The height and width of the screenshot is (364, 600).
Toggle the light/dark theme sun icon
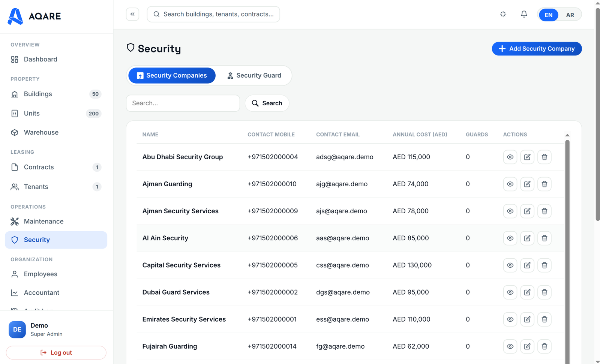click(503, 14)
